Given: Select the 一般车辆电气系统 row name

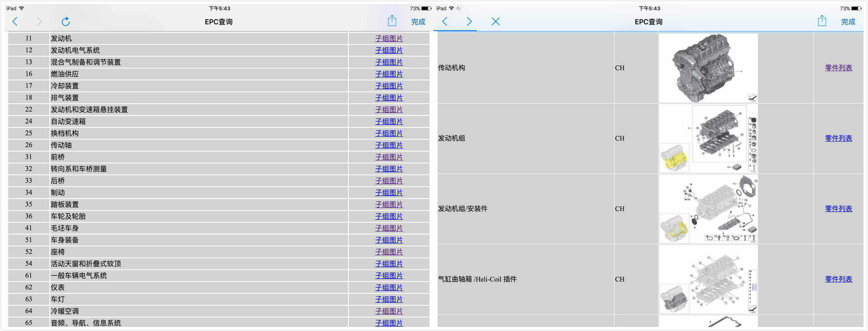Looking at the screenshot, I should [79, 276].
